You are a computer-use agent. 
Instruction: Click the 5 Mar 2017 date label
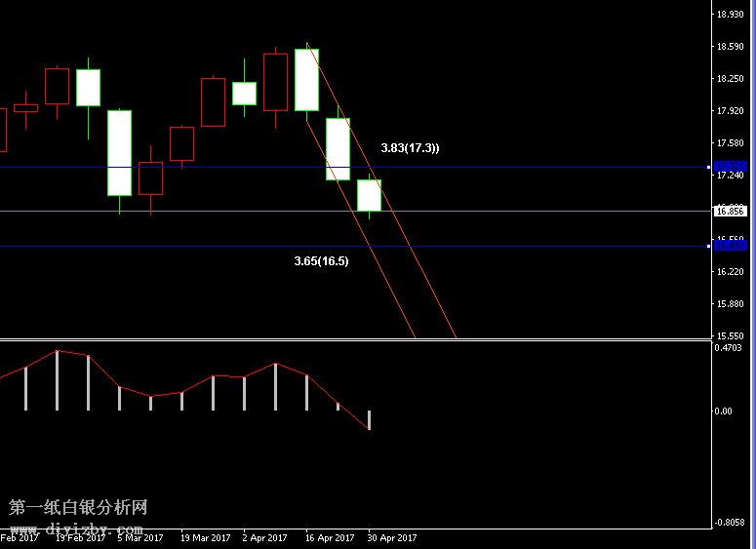click(141, 537)
